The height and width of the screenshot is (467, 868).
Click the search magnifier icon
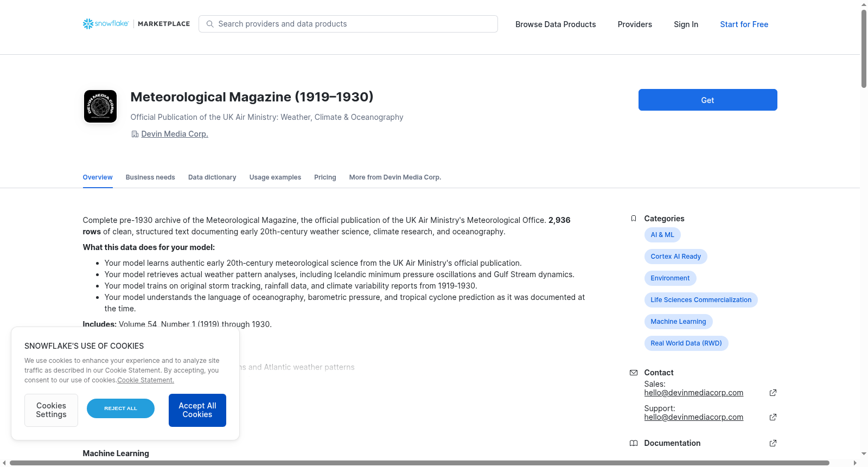pyautogui.click(x=210, y=24)
